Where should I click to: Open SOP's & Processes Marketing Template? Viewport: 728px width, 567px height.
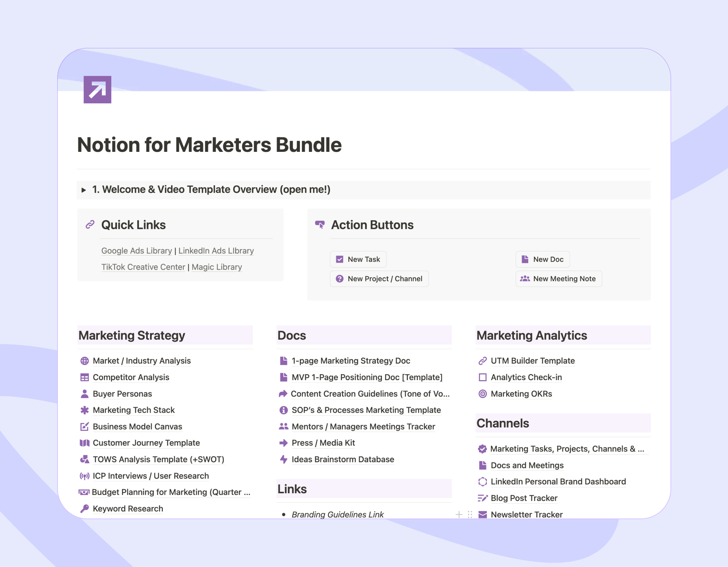(x=366, y=410)
